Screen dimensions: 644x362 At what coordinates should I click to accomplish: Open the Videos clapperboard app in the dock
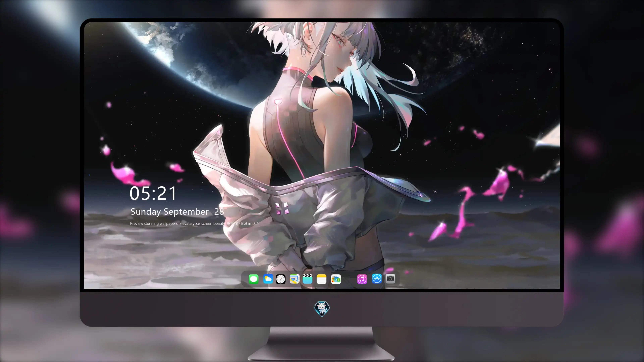[308, 279]
